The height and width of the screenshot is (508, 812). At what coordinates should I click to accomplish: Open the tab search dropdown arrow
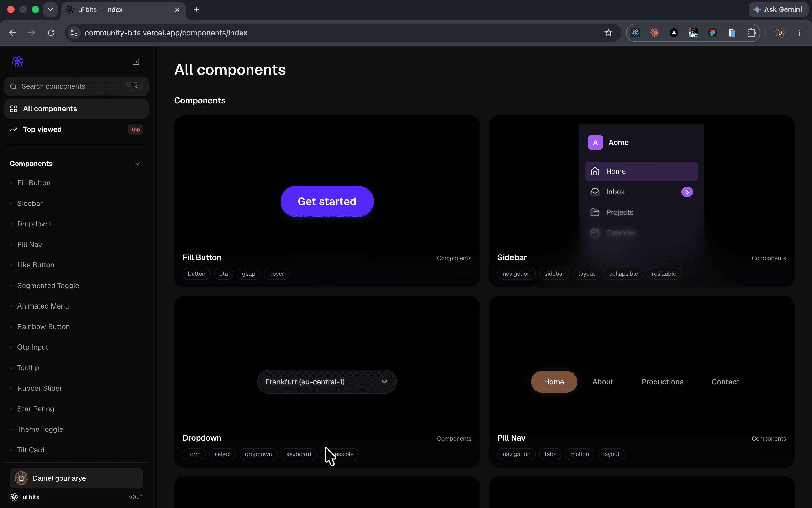50,9
